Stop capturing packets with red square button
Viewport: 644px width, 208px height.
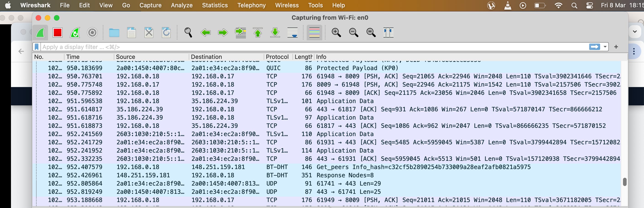pyautogui.click(x=58, y=33)
